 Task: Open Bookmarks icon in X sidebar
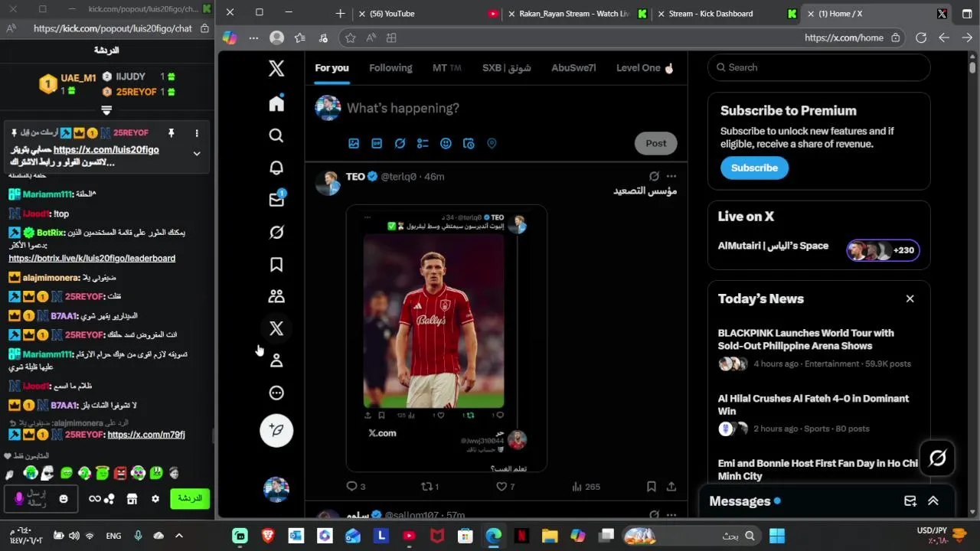tap(276, 264)
